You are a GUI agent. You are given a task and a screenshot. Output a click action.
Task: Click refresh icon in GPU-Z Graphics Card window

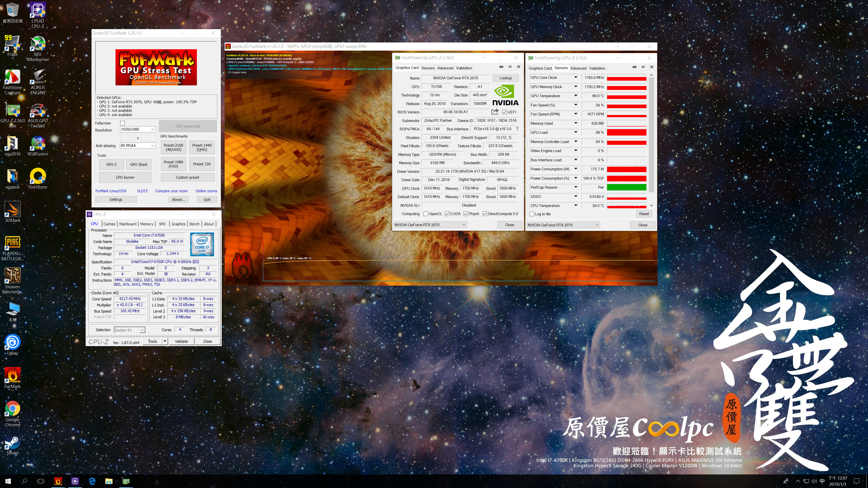click(x=510, y=67)
